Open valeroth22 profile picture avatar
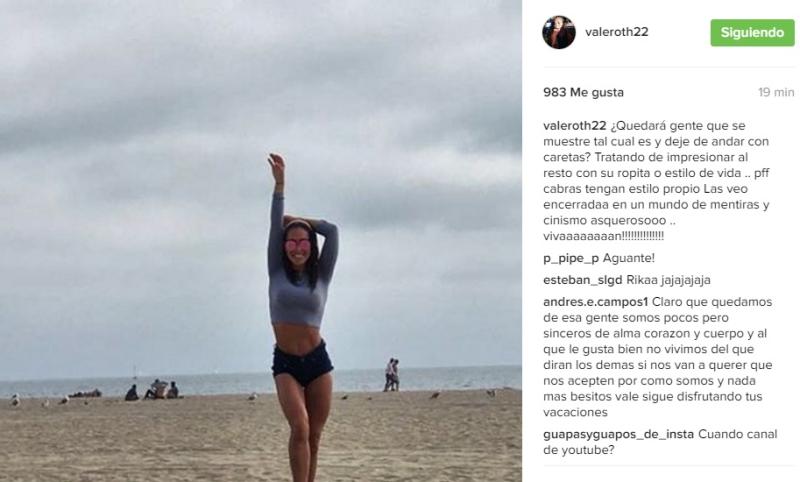The image size is (800, 482). tap(559, 32)
